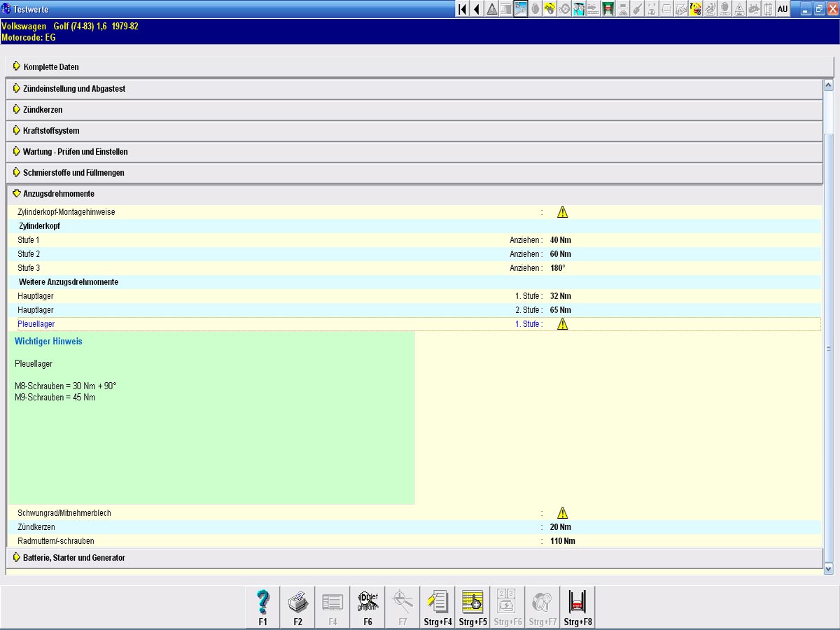
Task: Jump to first page with the skip-back arrow
Action: click(x=463, y=9)
